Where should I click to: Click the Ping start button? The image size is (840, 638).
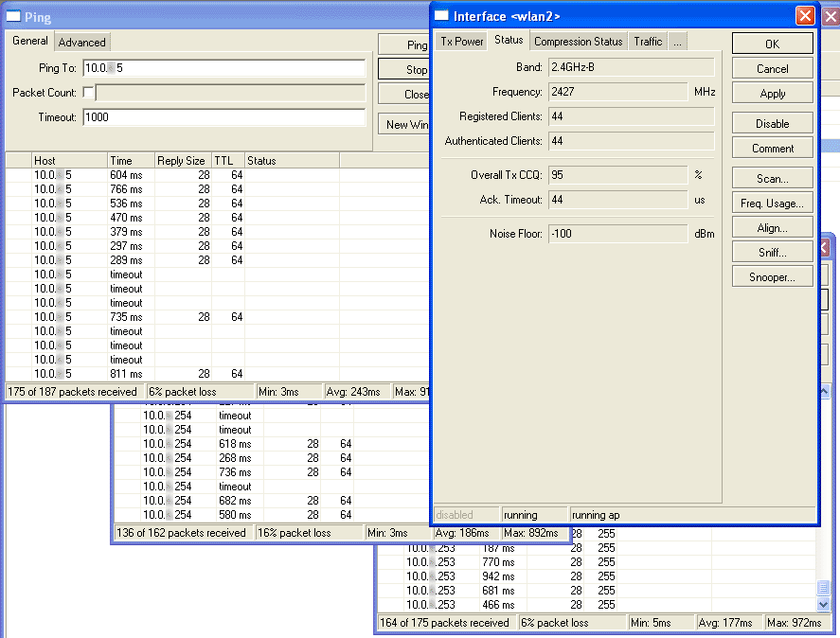click(404, 45)
